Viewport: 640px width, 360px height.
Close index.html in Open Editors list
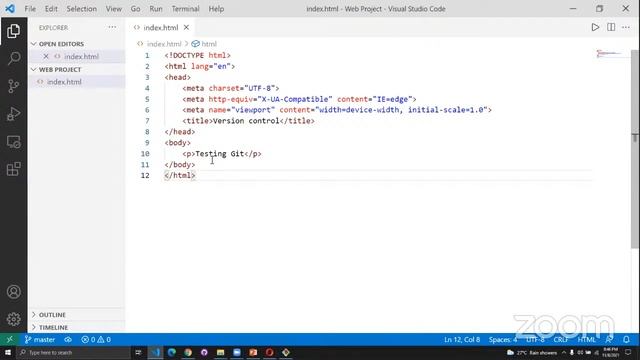pyautogui.click(x=46, y=56)
